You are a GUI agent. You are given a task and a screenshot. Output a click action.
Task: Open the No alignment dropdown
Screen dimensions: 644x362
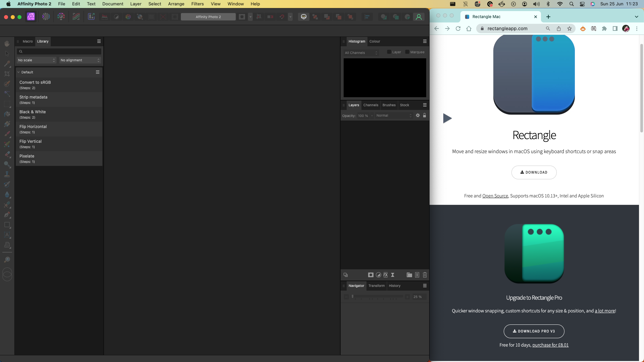[80, 60]
